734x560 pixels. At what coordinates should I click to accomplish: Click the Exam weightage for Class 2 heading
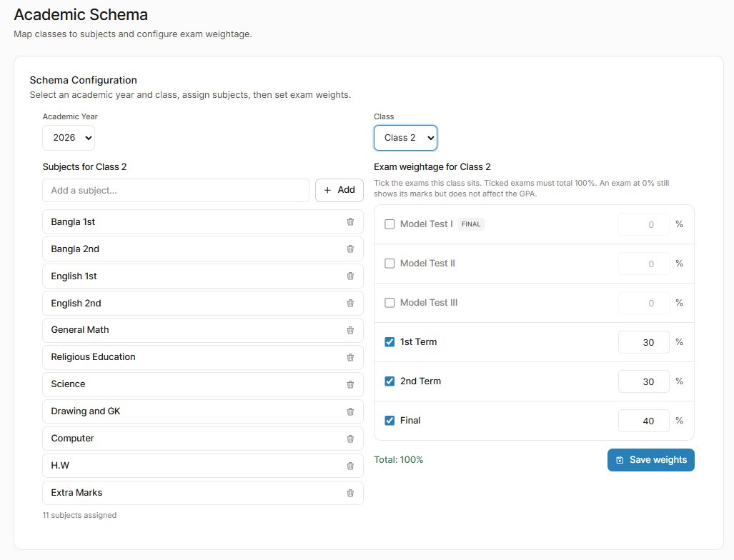pyautogui.click(x=432, y=167)
